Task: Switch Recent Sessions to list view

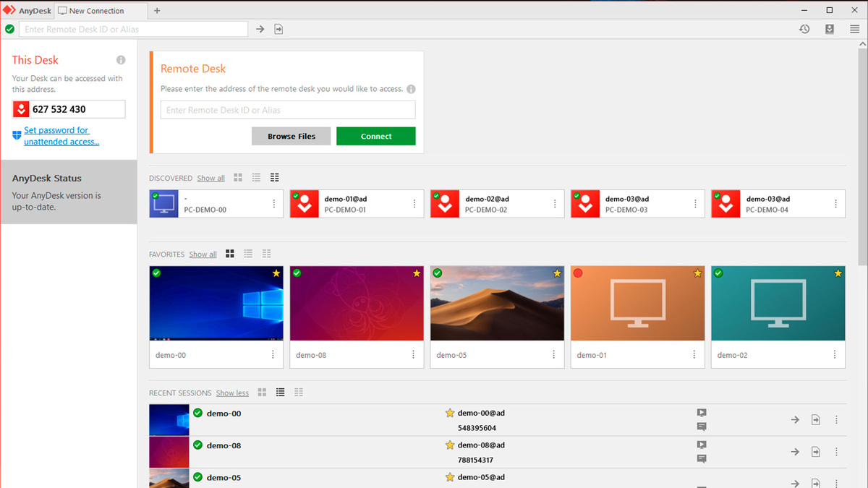Action: pos(280,393)
